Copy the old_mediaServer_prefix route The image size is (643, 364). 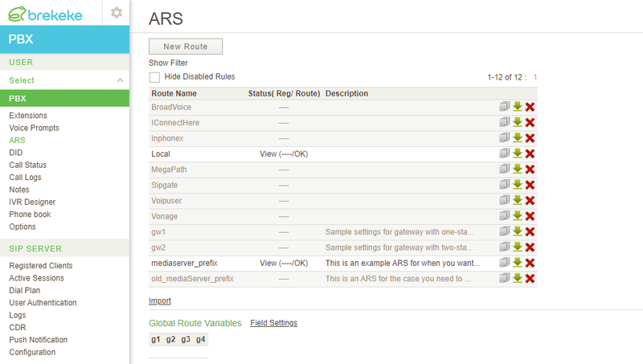click(x=505, y=278)
